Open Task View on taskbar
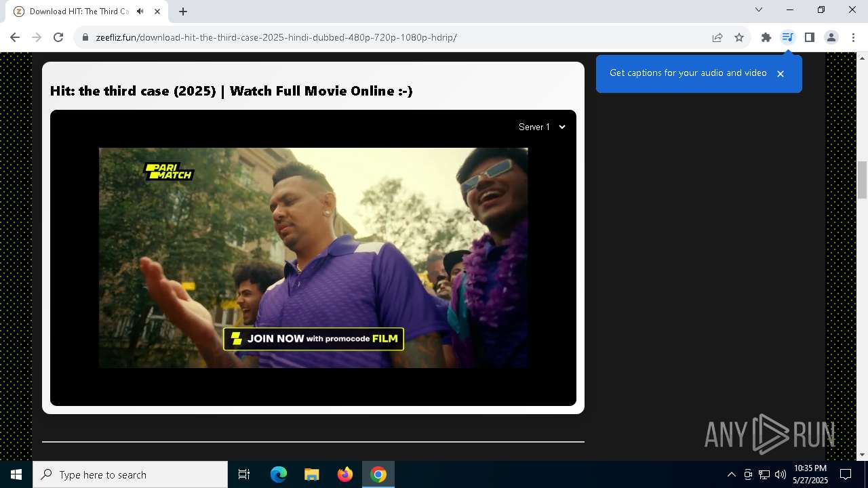868x488 pixels. (x=244, y=474)
